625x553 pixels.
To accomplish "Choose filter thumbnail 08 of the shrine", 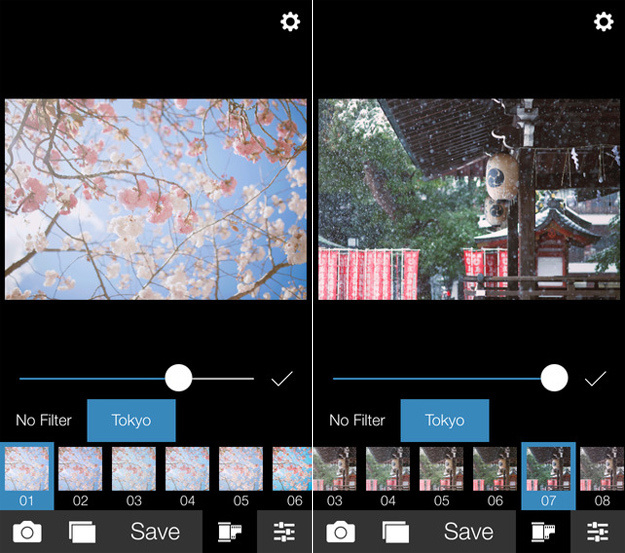I will 602,476.
